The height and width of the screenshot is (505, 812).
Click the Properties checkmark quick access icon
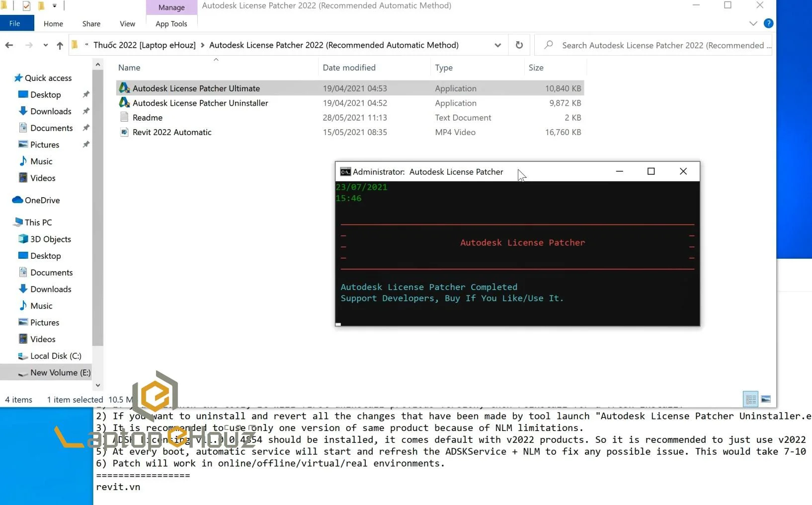coord(26,6)
